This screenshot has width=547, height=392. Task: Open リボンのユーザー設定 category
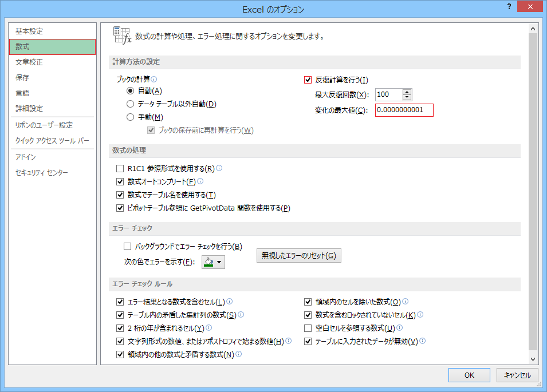click(52, 125)
